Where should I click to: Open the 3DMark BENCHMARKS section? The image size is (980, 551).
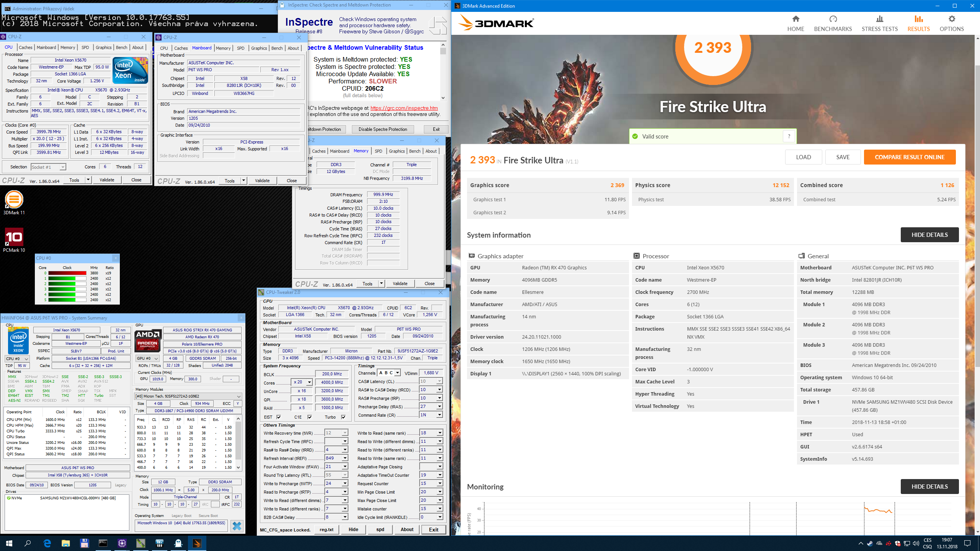click(833, 23)
